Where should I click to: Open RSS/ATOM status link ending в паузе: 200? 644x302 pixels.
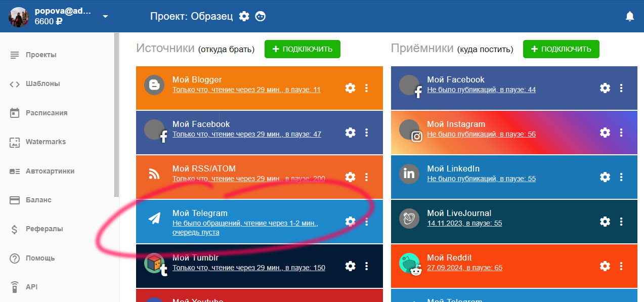249,179
